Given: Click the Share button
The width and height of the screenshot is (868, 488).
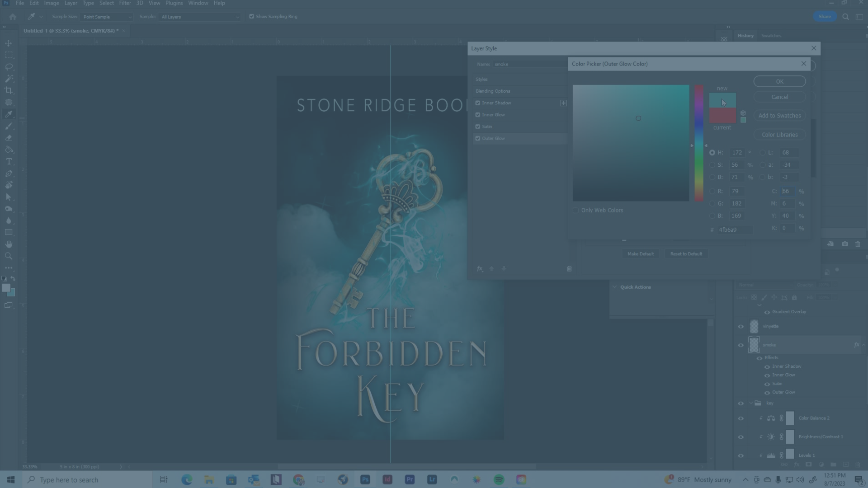Looking at the screenshot, I should click(x=825, y=17).
